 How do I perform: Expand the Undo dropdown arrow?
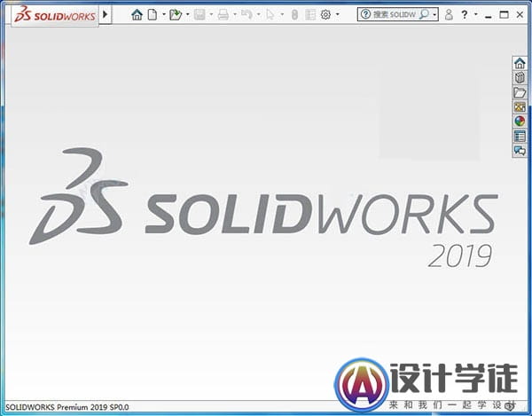(259, 14)
